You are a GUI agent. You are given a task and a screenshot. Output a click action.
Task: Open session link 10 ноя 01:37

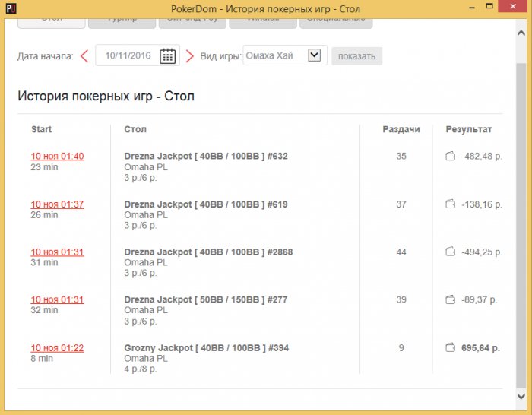(57, 204)
